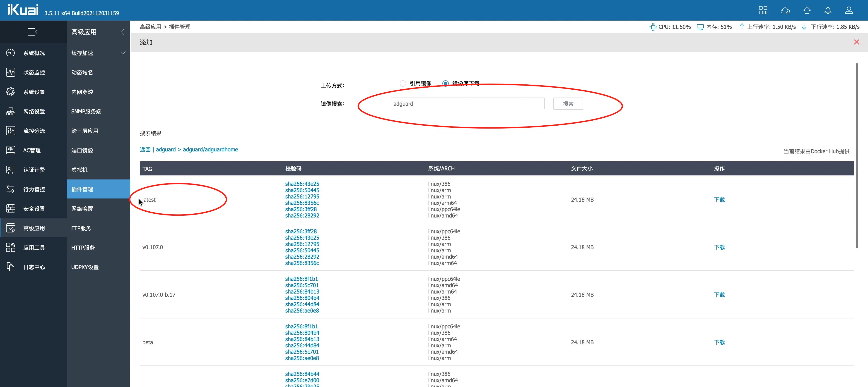Click the 安全设置 firewall icon

point(10,209)
